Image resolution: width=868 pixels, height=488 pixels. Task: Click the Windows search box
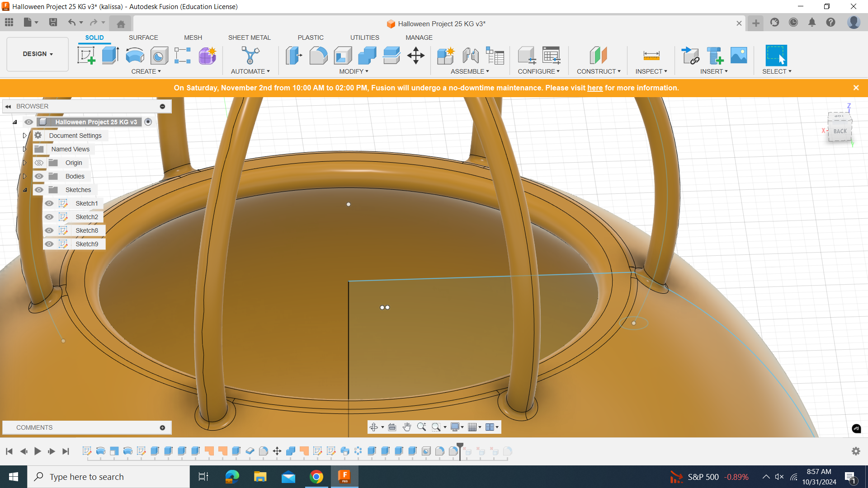[108, 477]
